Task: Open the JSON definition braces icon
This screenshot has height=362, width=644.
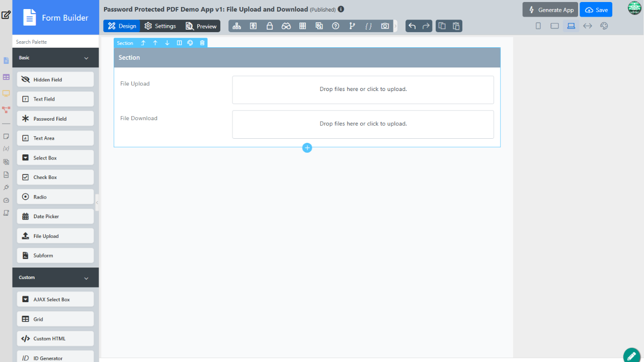Action: tap(368, 26)
